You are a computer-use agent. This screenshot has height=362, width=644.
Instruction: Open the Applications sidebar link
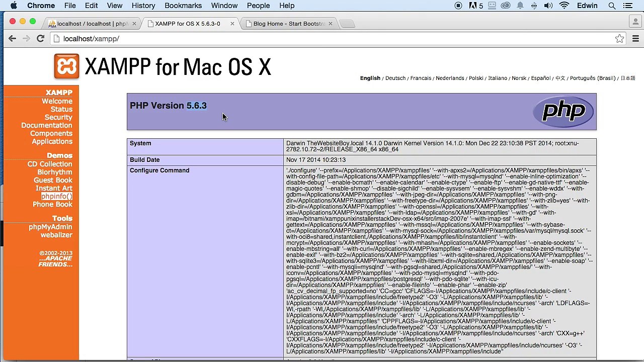point(52,141)
